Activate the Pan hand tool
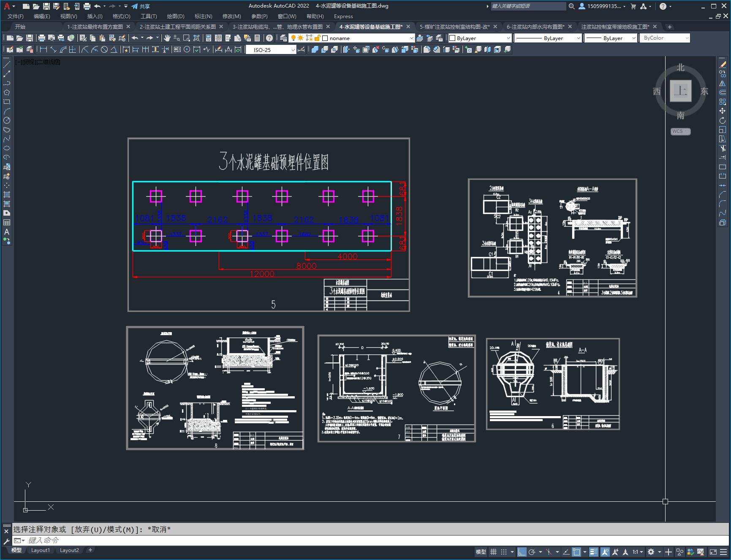This screenshot has width=731, height=560. click(x=167, y=38)
